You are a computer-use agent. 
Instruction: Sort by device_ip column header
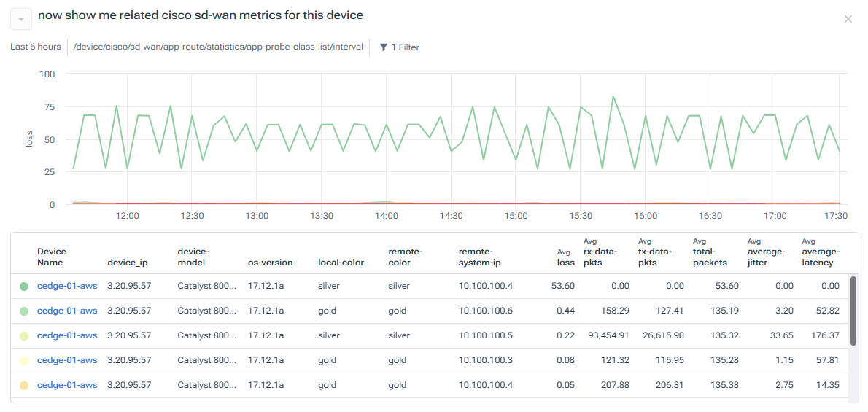128,263
